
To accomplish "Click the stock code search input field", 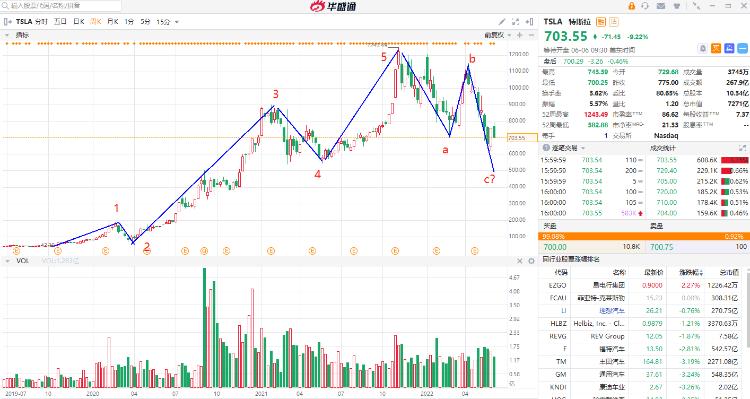I will 60,6.
